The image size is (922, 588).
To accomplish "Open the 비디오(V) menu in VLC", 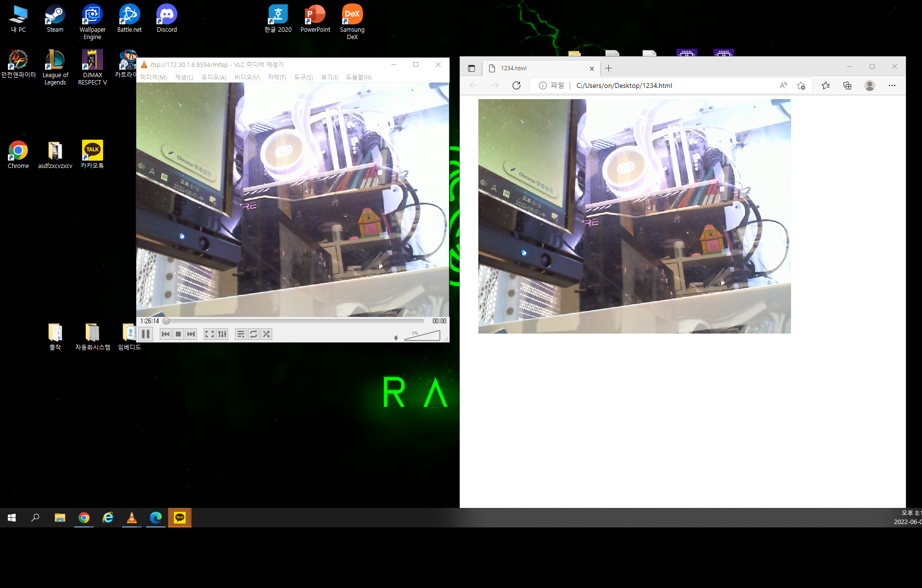I will tap(247, 77).
